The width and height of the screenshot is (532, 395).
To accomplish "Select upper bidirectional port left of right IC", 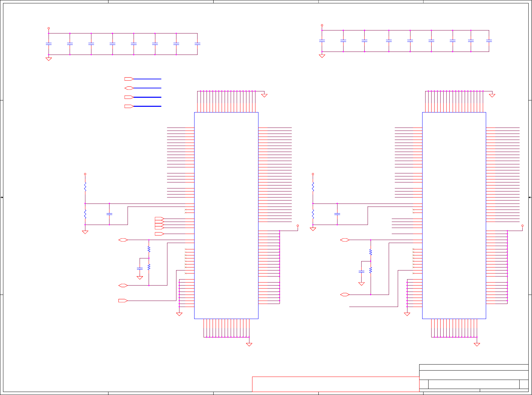I will (345, 240).
